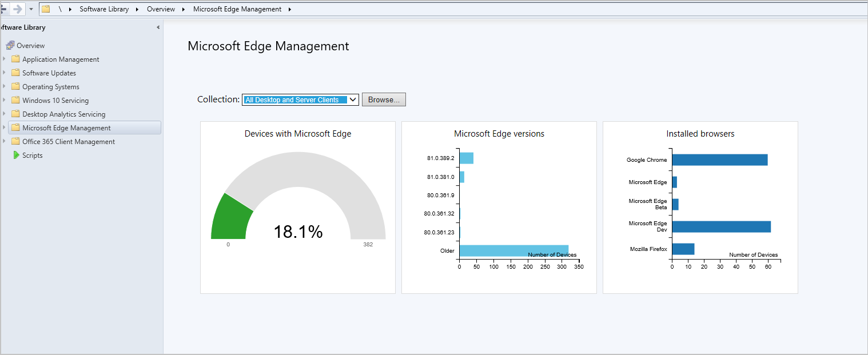Click the Browse button
The width and height of the screenshot is (868, 355).
pyautogui.click(x=383, y=99)
